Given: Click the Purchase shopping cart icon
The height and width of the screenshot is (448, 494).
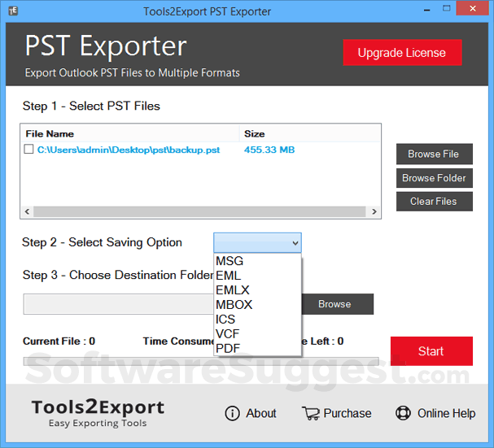Looking at the screenshot, I should click(311, 413).
